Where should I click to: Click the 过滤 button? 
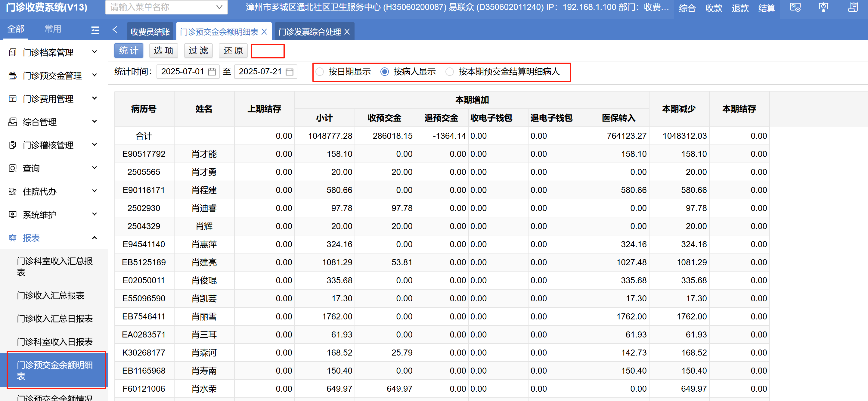pos(198,51)
